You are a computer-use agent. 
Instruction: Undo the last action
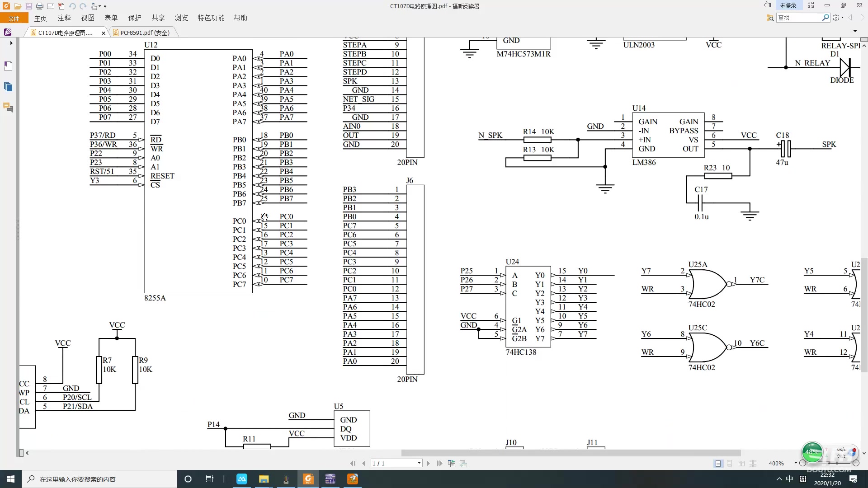(72, 6)
